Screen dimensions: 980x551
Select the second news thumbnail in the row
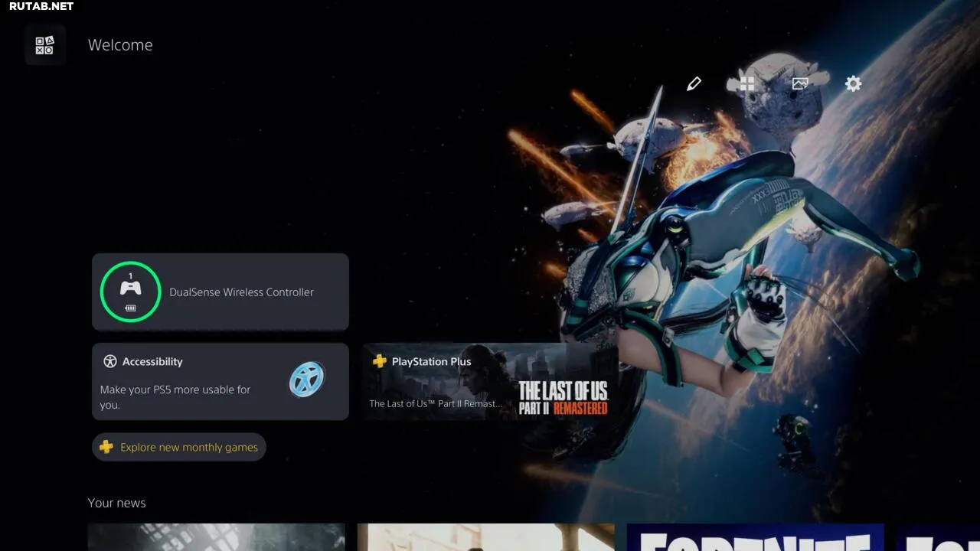pos(485,537)
